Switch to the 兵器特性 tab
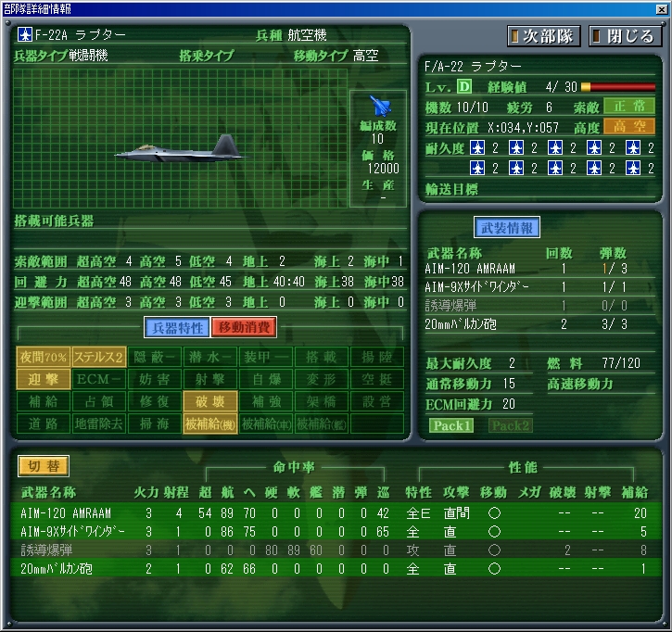 tap(177, 328)
